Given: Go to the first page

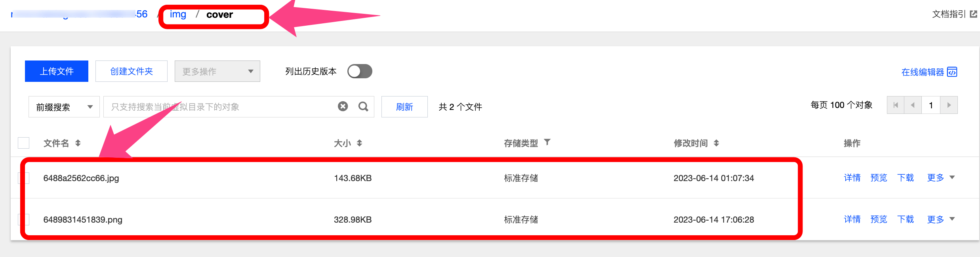Looking at the screenshot, I should (x=896, y=105).
